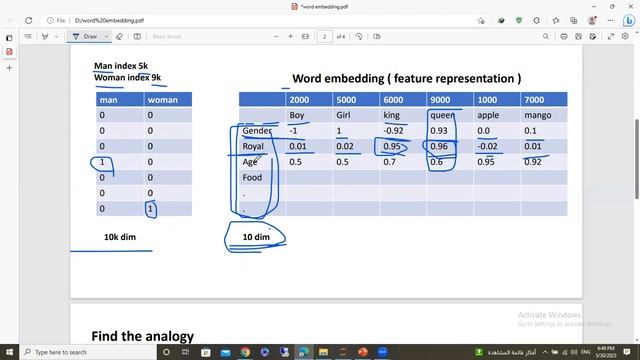Zoom in the PDF page

[291, 36]
